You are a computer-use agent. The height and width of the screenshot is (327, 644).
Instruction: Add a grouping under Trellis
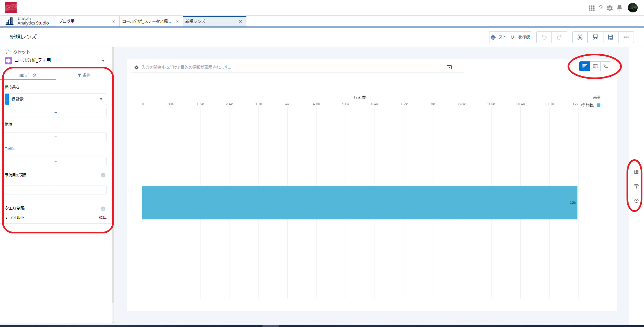pyautogui.click(x=56, y=161)
